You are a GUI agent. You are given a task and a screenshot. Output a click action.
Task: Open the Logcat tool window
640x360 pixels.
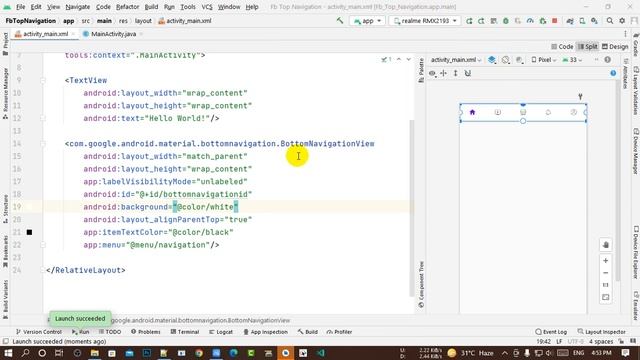220,332
